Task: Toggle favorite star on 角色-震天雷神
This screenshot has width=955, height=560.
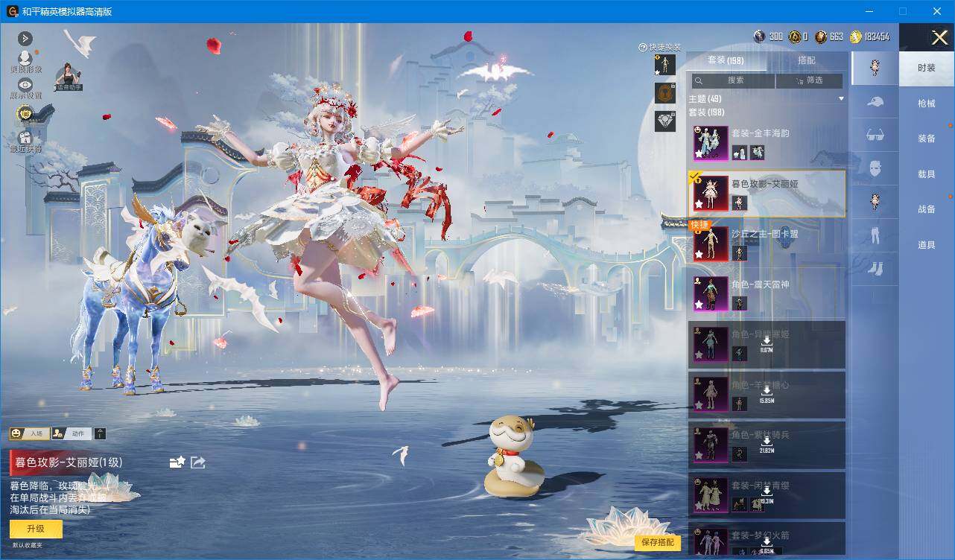Action: tap(699, 305)
